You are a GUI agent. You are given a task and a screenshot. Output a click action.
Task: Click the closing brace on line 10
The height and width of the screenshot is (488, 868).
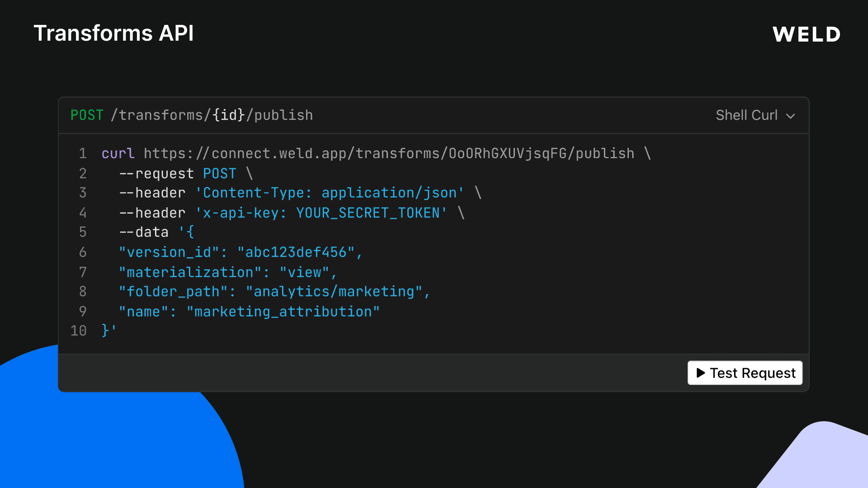[x=104, y=331]
